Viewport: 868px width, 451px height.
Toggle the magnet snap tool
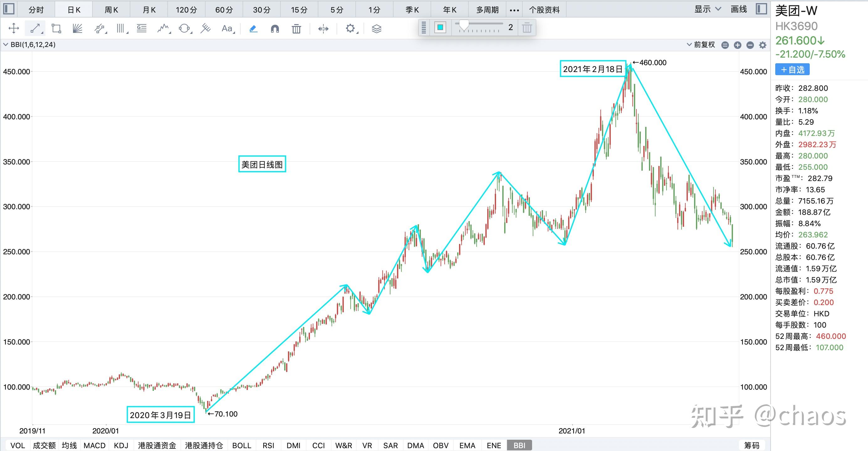[275, 29]
